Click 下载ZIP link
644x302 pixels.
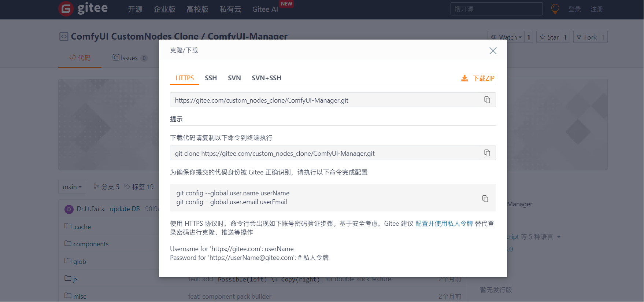point(484,78)
